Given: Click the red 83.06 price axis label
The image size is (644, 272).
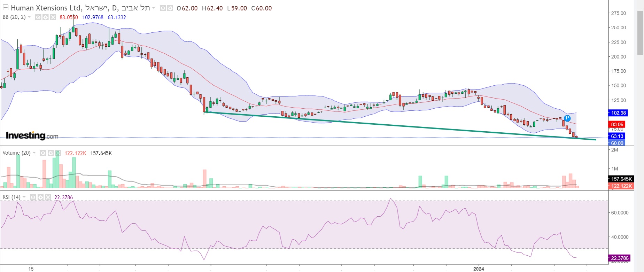Looking at the screenshot, I should tap(617, 124).
